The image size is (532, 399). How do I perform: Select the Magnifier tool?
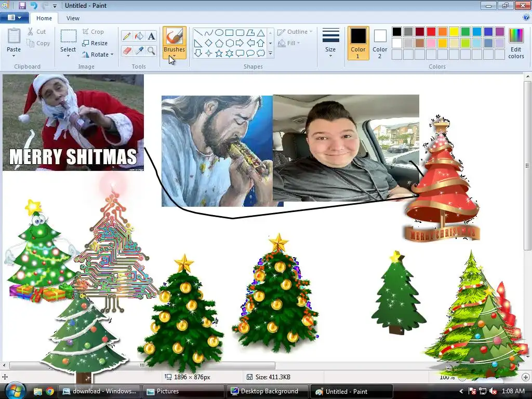[151, 51]
